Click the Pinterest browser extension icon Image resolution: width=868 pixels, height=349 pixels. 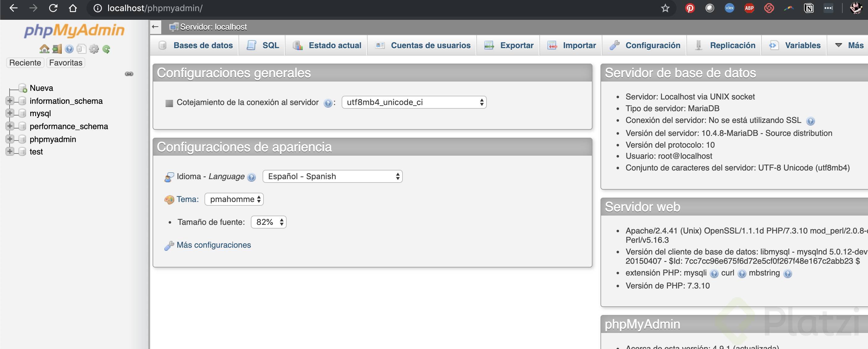click(x=690, y=8)
